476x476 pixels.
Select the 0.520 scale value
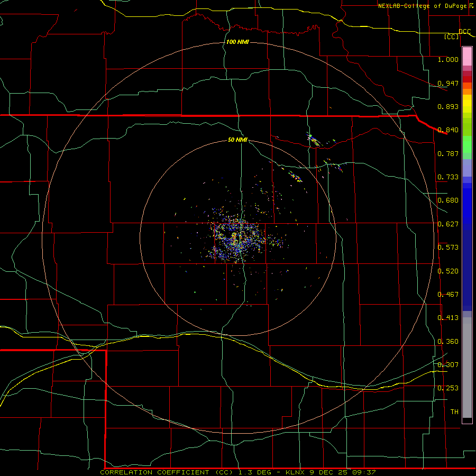[448, 271]
